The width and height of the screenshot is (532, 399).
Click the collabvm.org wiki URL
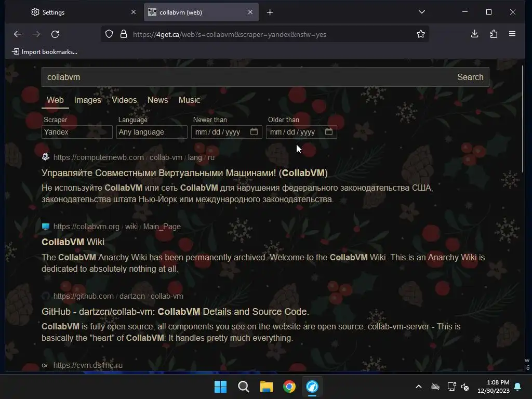click(x=117, y=227)
